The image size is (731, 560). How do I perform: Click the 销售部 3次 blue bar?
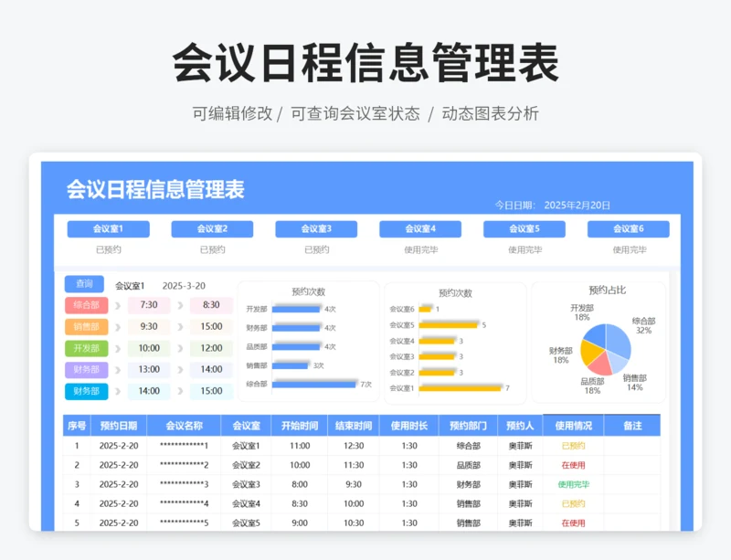click(x=290, y=366)
